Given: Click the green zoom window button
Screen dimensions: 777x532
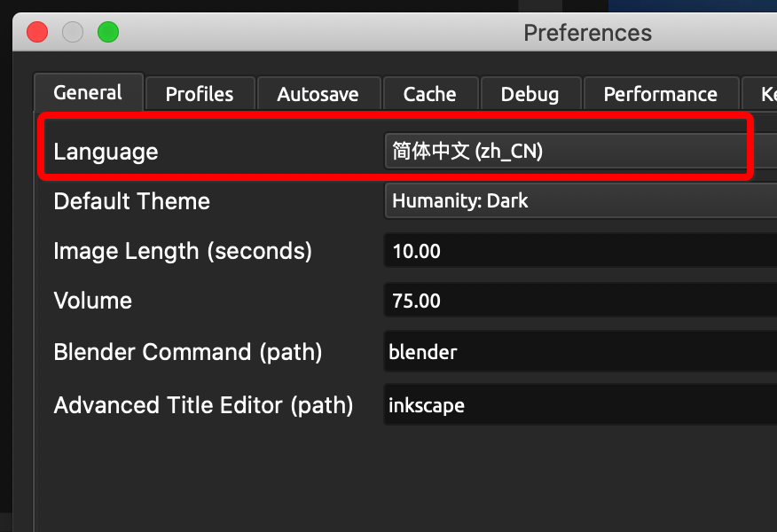Looking at the screenshot, I should (x=108, y=33).
